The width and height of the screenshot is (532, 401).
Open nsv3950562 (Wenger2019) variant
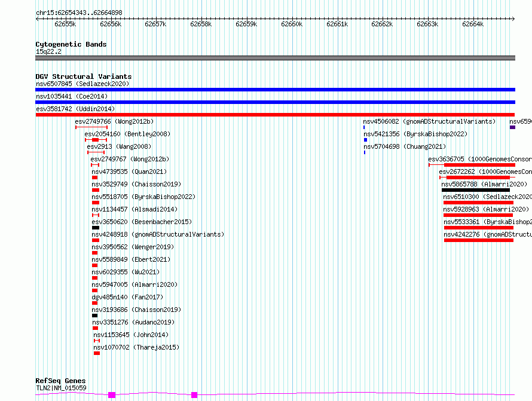click(133, 247)
